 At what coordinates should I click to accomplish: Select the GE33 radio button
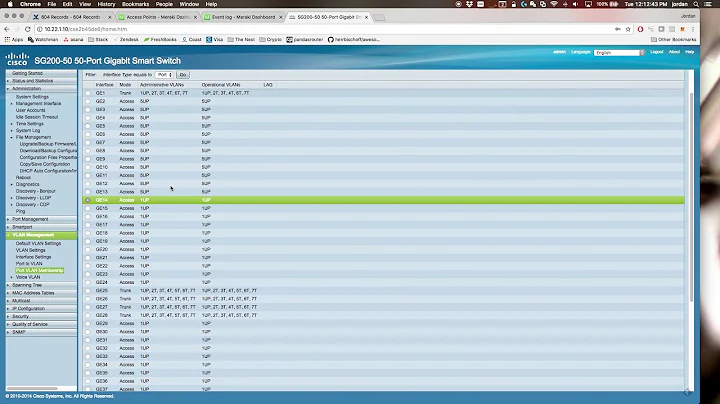pyautogui.click(x=88, y=357)
